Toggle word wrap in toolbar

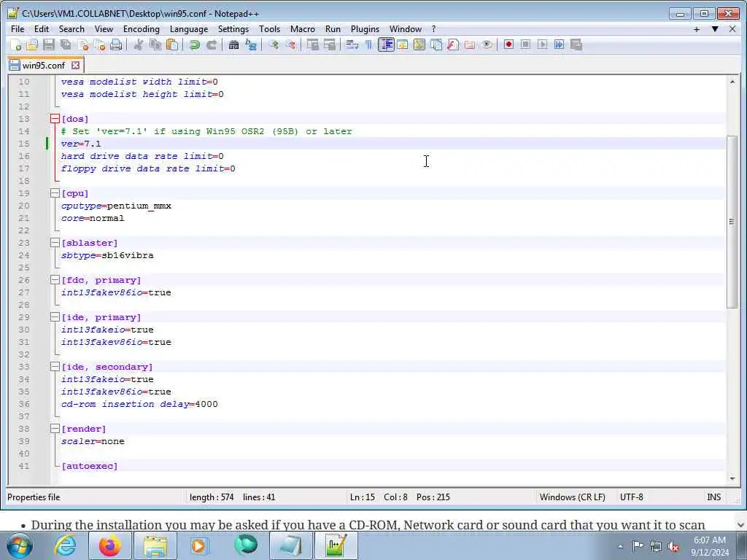352,44
